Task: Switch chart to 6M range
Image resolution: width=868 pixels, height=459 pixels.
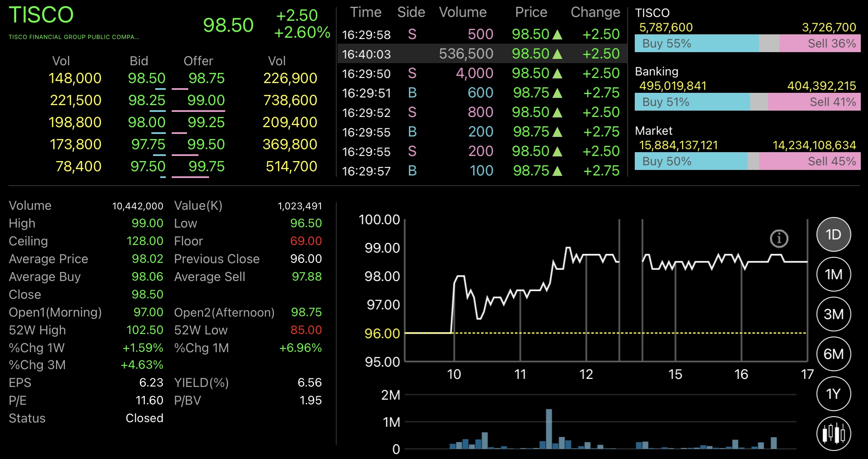Action: 833,354
